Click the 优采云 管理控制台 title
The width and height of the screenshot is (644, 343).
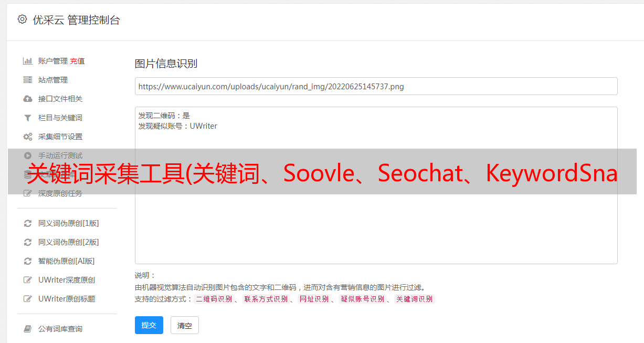point(76,20)
